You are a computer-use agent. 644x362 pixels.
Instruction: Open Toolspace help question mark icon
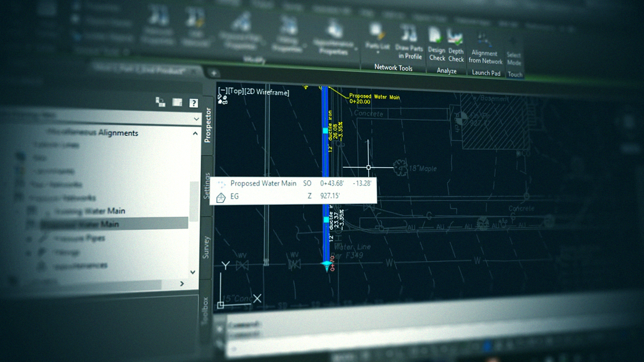tap(193, 103)
